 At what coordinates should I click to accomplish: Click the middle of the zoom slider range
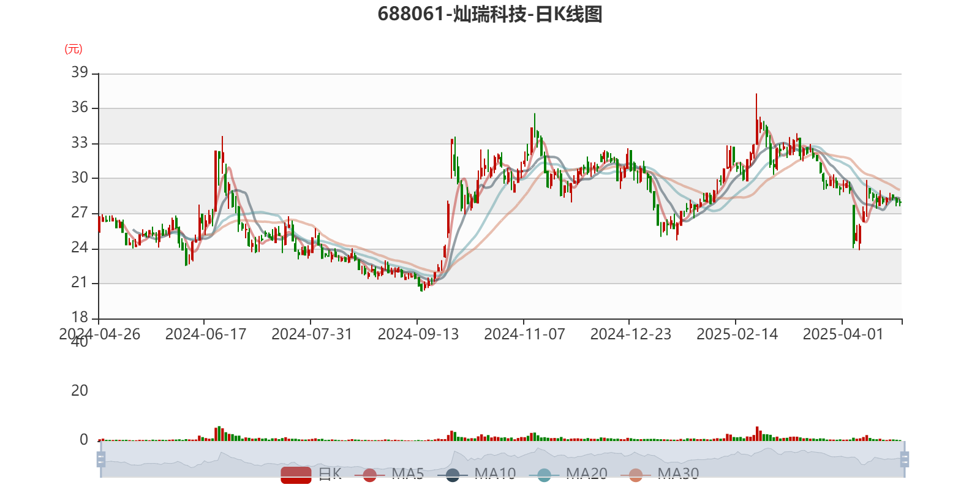tap(502, 459)
